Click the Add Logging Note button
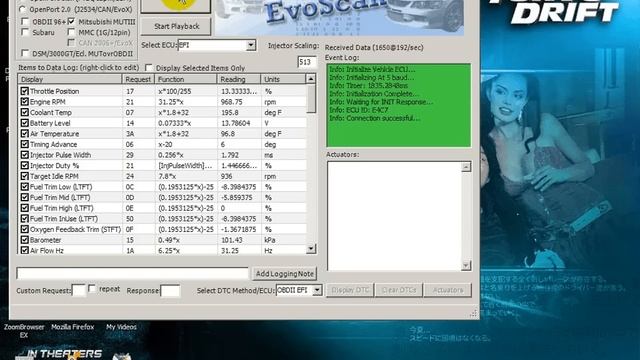The height and width of the screenshot is (360, 640). pos(284,273)
